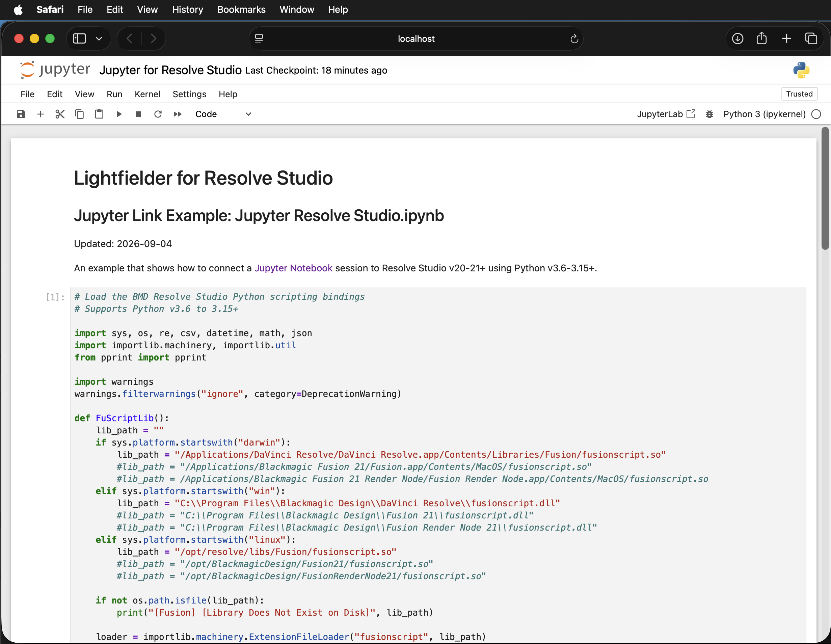Follow the Jupyter Notebook hyperlink

point(293,268)
